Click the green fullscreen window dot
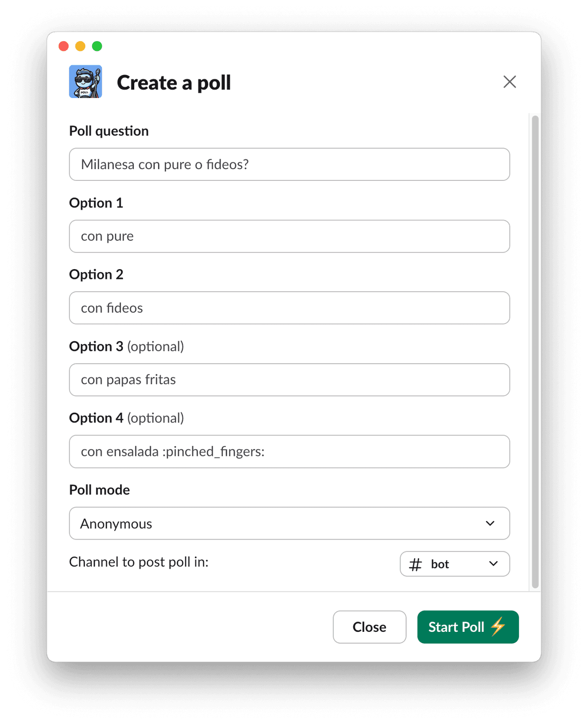The height and width of the screenshot is (724, 588). coord(97,46)
